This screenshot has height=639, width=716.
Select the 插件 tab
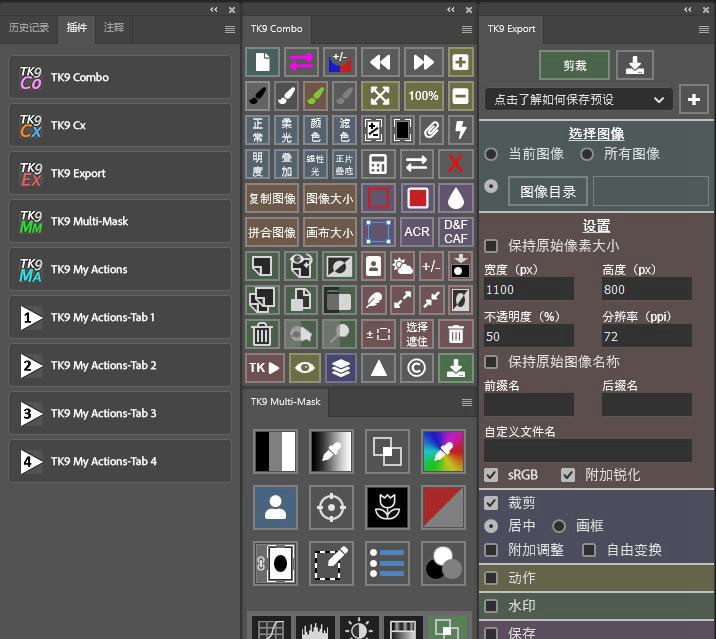click(x=76, y=28)
